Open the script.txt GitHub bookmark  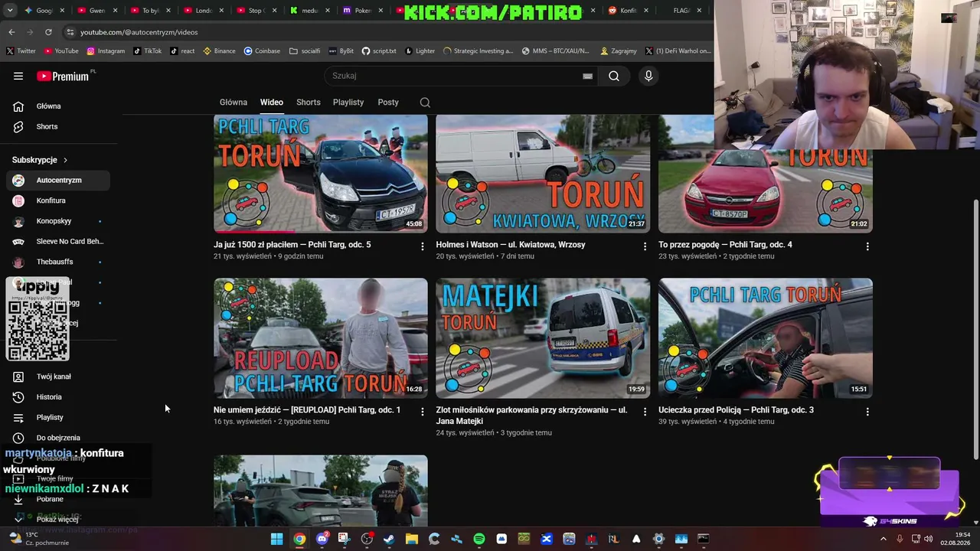pos(379,51)
